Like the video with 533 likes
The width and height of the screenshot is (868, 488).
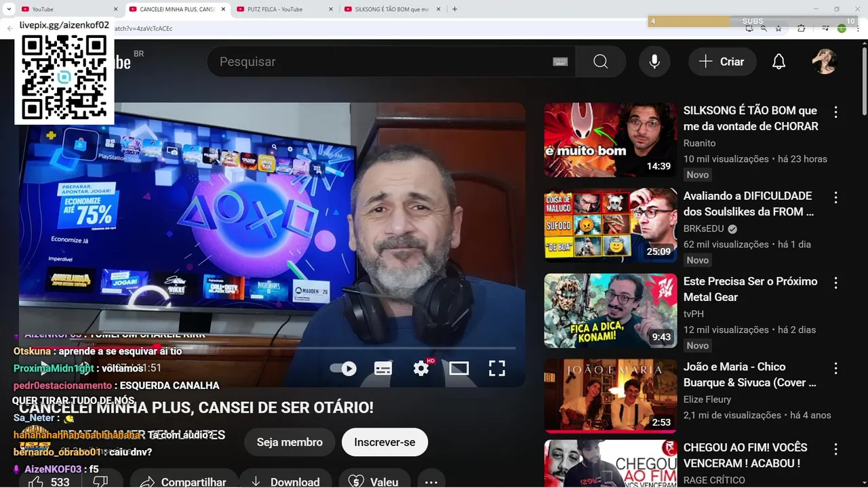[x=50, y=482]
